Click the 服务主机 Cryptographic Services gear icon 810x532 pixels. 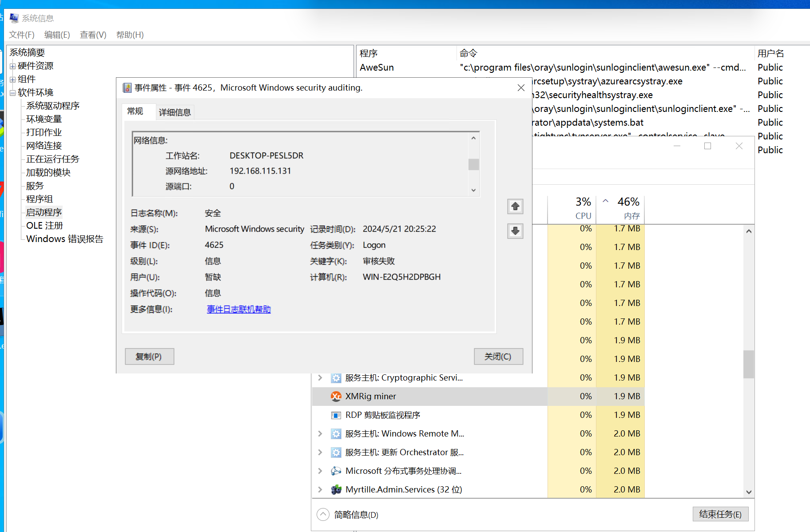(x=335, y=378)
